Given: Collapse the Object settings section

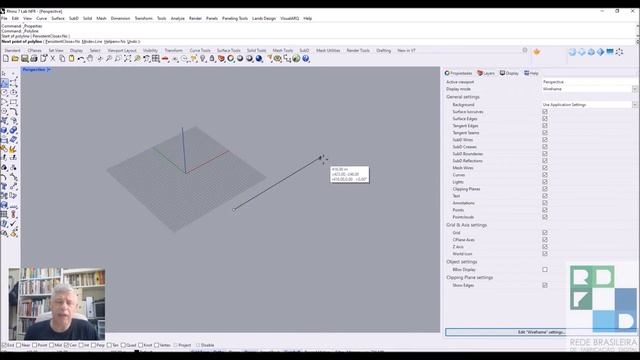Looking at the screenshot, I should pos(462,262).
